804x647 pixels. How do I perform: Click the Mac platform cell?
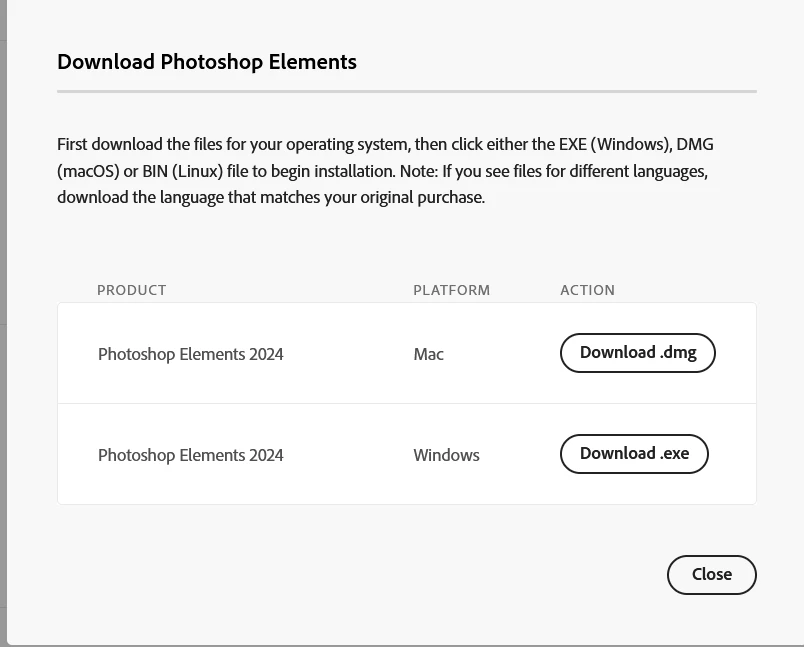pyautogui.click(x=428, y=354)
